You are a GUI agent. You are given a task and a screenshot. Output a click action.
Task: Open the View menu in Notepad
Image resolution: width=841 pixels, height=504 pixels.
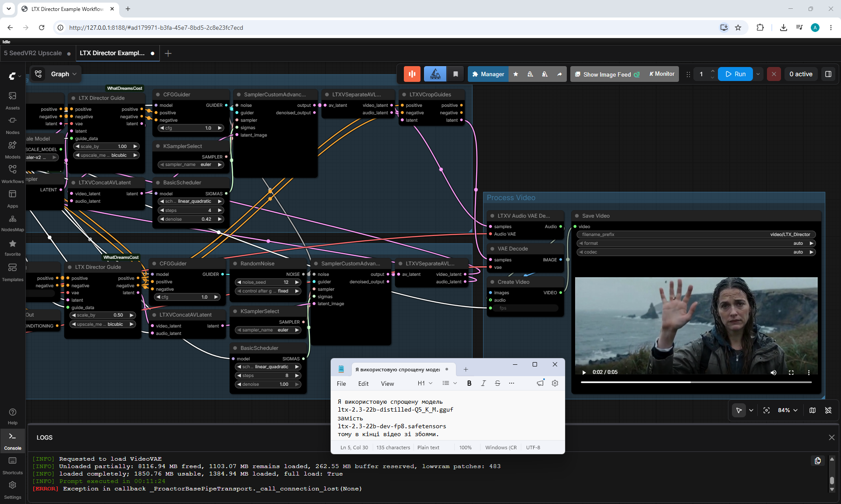point(387,384)
